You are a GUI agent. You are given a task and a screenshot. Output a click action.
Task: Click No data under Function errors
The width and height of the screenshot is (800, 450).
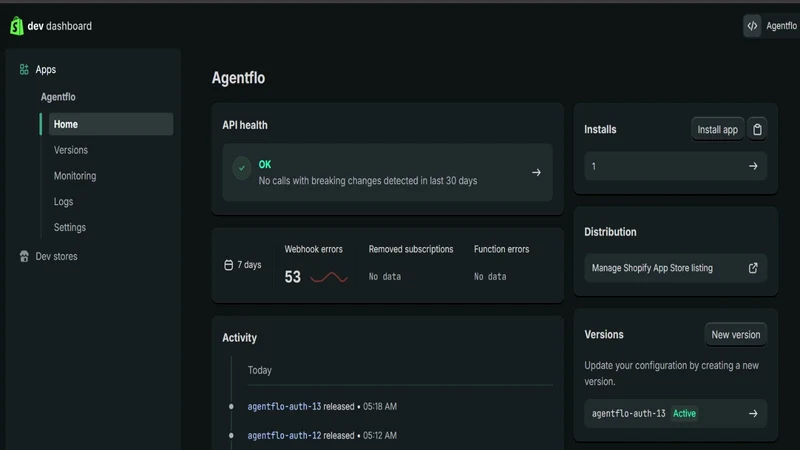490,277
